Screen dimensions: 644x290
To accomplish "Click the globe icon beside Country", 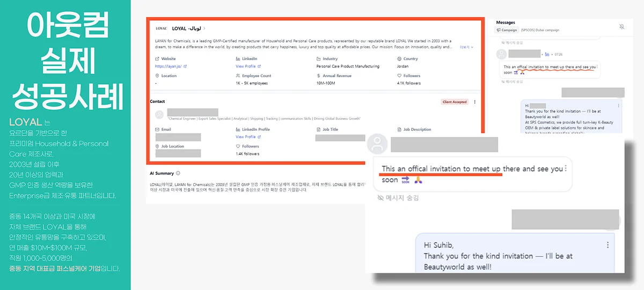I will tap(399, 58).
